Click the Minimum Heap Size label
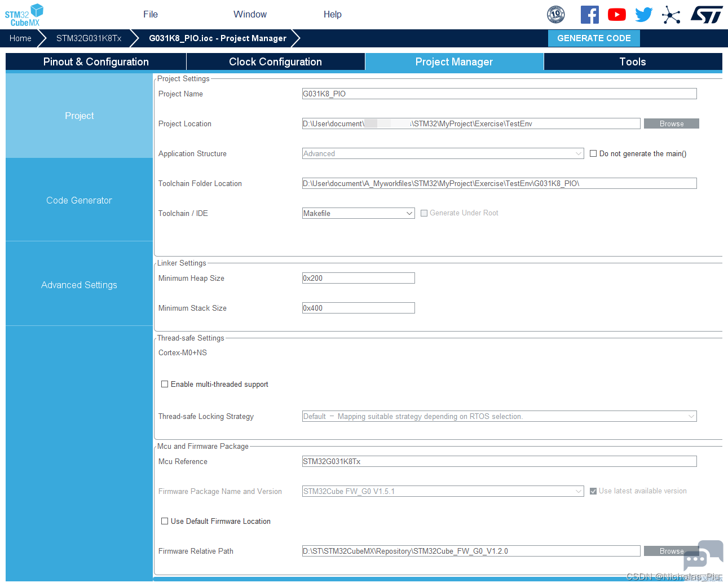 [191, 278]
